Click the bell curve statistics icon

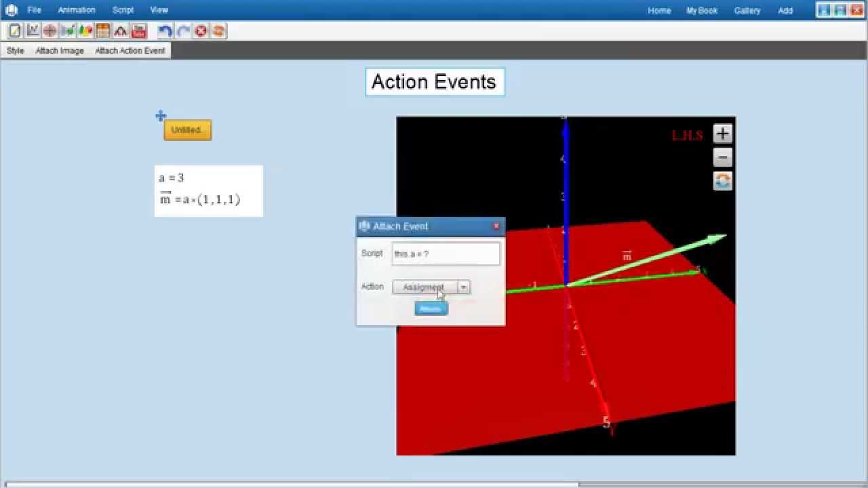(x=121, y=30)
